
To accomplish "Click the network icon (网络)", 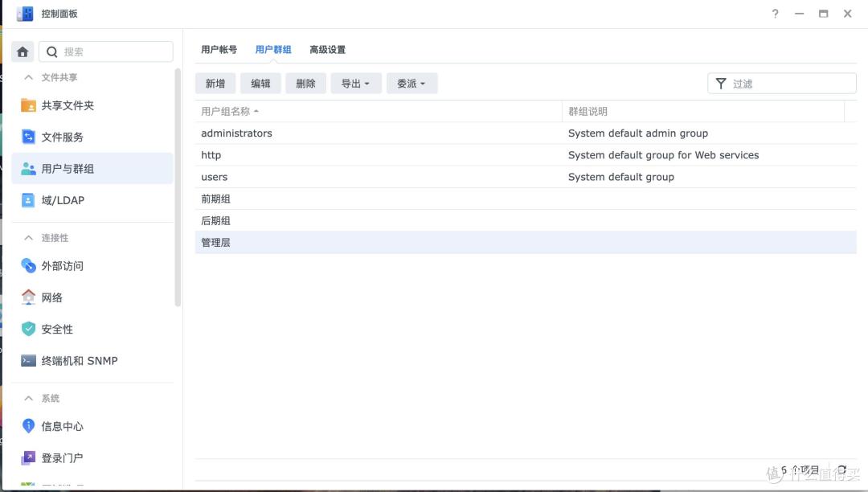I will point(28,297).
